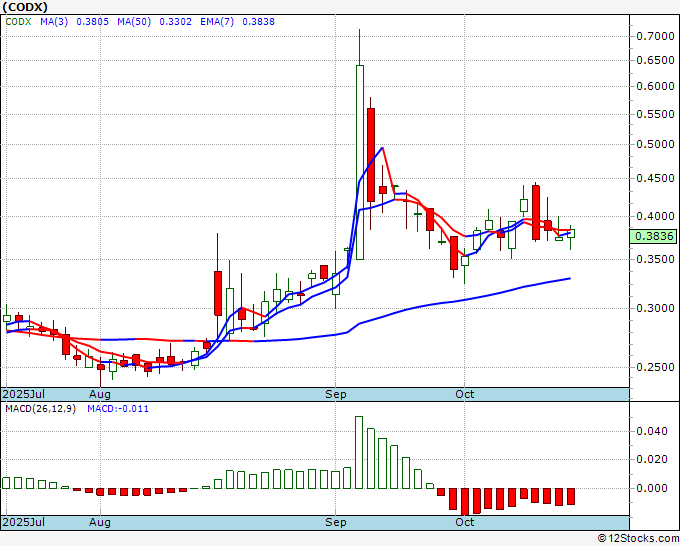680x546 pixels.
Task: Click the 12Stocks.com copyright link
Action: click(638, 539)
